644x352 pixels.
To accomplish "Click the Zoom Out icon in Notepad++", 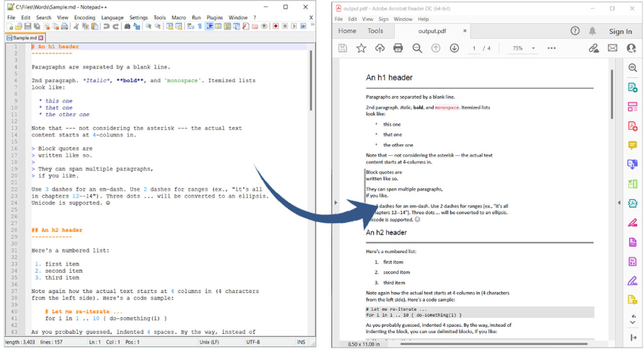I will point(157,26).
